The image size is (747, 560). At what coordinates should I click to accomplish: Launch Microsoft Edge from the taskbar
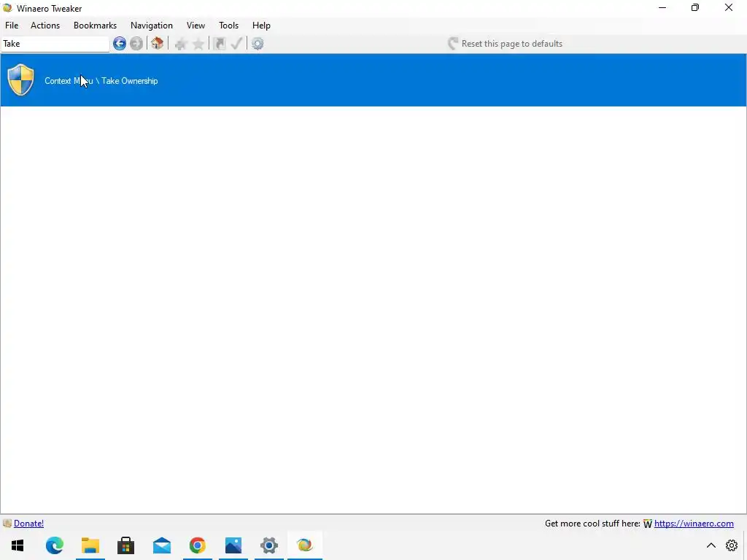(54, 545)
